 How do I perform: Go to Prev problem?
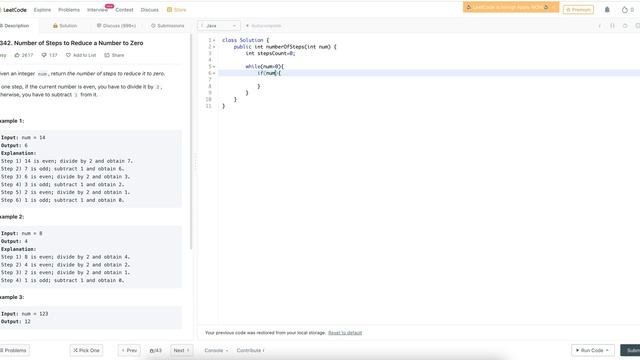[129, 350]
